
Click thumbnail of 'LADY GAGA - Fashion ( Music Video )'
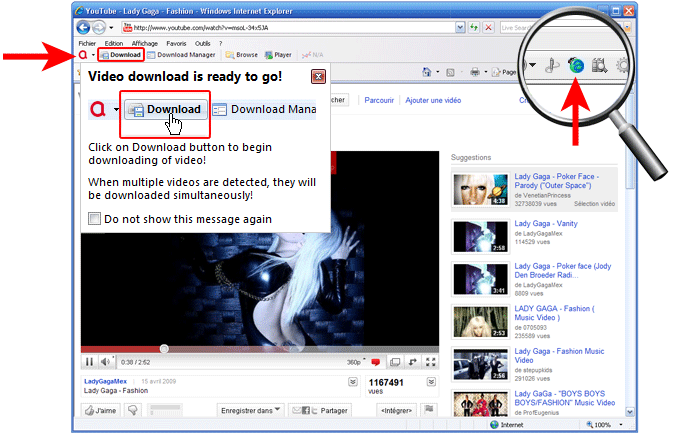click(x=481, y=322)
